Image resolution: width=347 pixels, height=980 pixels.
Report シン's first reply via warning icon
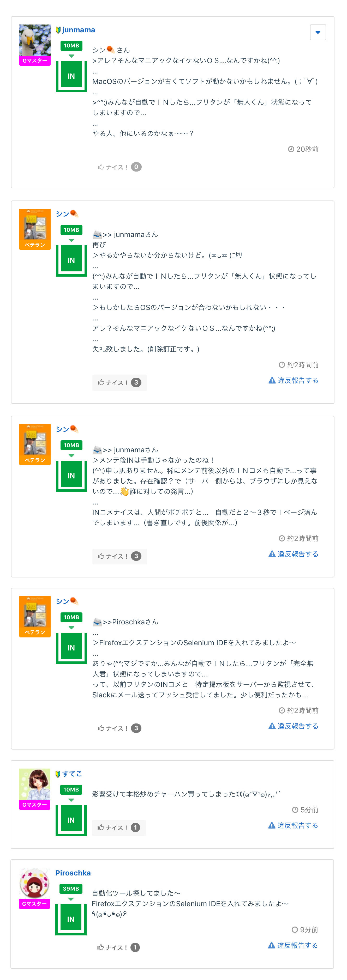[x=272, y=380]
